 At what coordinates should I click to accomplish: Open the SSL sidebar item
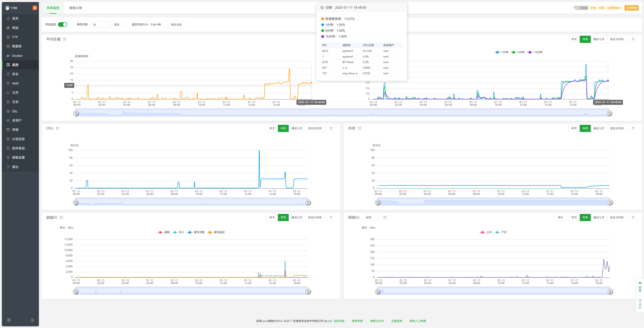[x=20, y=111]
